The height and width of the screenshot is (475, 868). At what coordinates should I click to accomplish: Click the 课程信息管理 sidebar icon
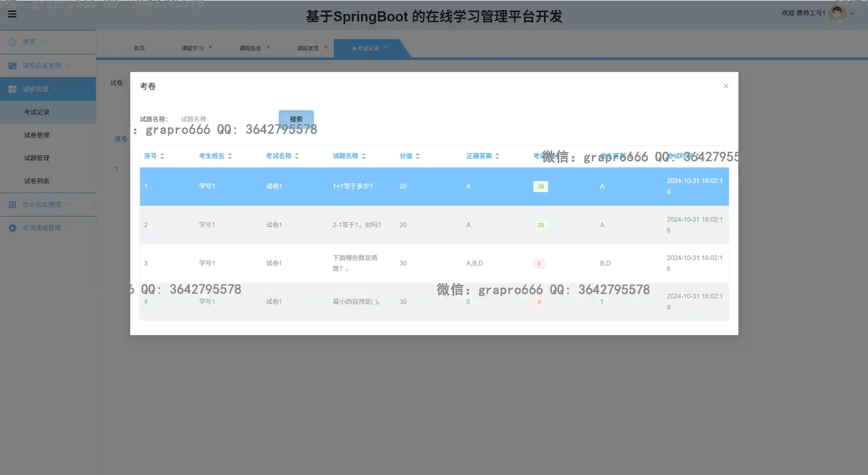click(x=13, y=66)
